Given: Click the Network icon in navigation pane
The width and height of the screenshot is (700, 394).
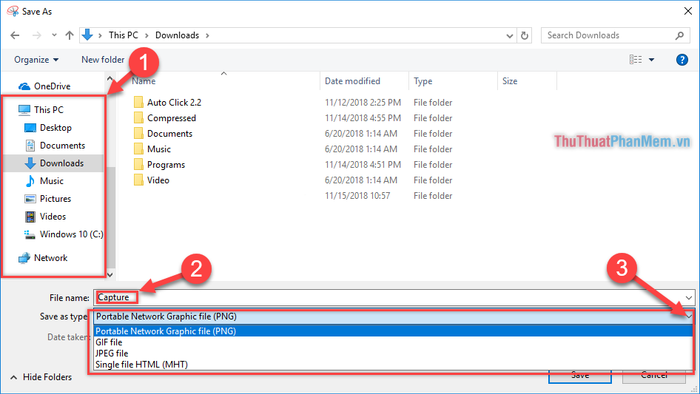Looking at the screenshot, I should [x=24, y=258].
